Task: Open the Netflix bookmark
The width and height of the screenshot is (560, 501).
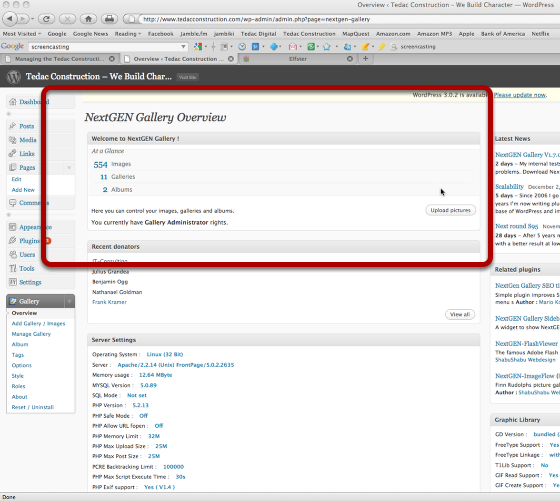Action: tap(540, 34)
